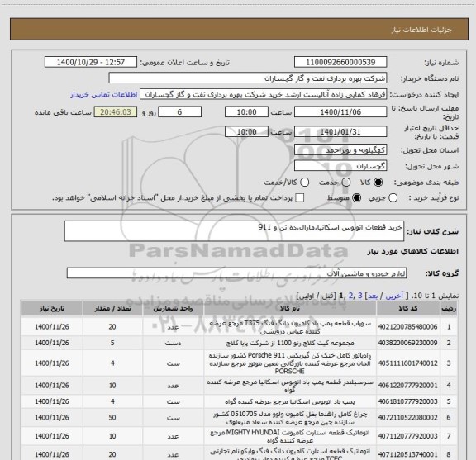Click the countdown timer 20:46:03

coord(116,112)
